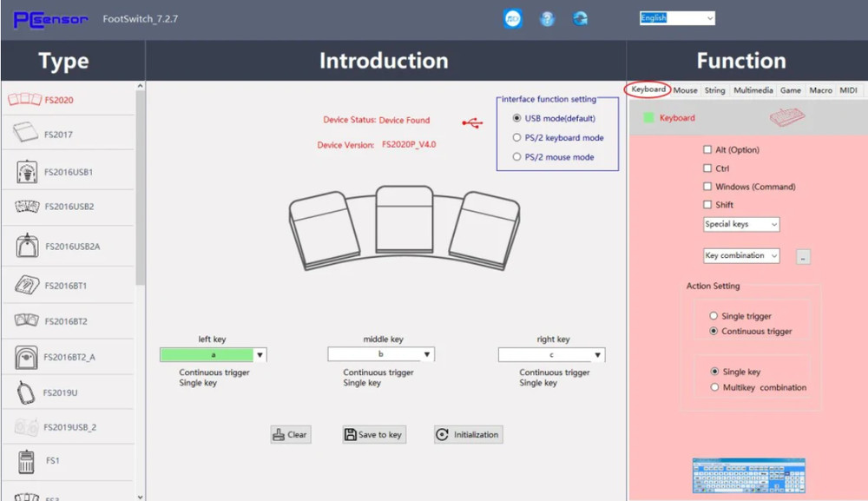
Task: Open the Special keys dropdown
Action: click(x=741, y=224)
